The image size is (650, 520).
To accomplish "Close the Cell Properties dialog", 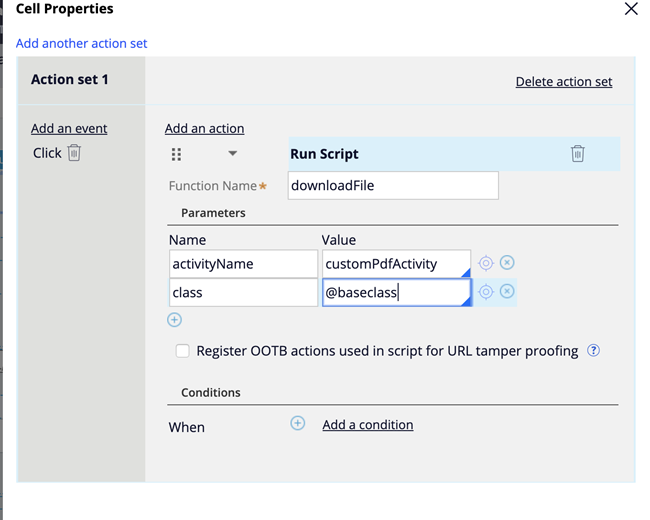I will [x=630, y=9].
